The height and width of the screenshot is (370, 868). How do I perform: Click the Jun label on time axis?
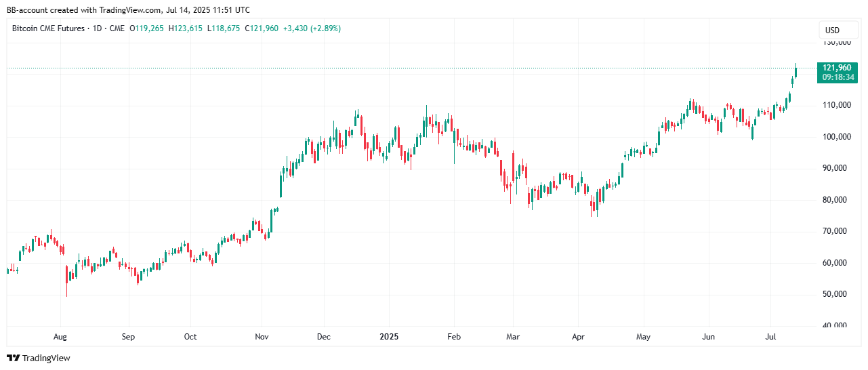[x=709, y=337]
